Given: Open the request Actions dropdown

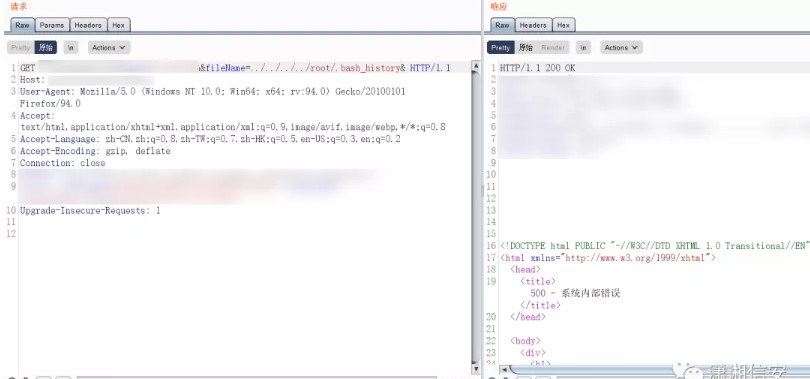Looking at the screenshot, I should click(109, 48).
